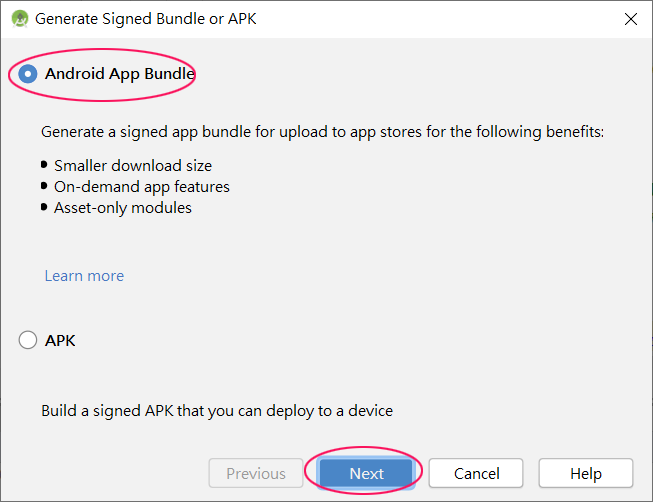The image size is (653, 502).
Task: Click 'Build a signed APK' description text
Action: (x=217, y=411)
